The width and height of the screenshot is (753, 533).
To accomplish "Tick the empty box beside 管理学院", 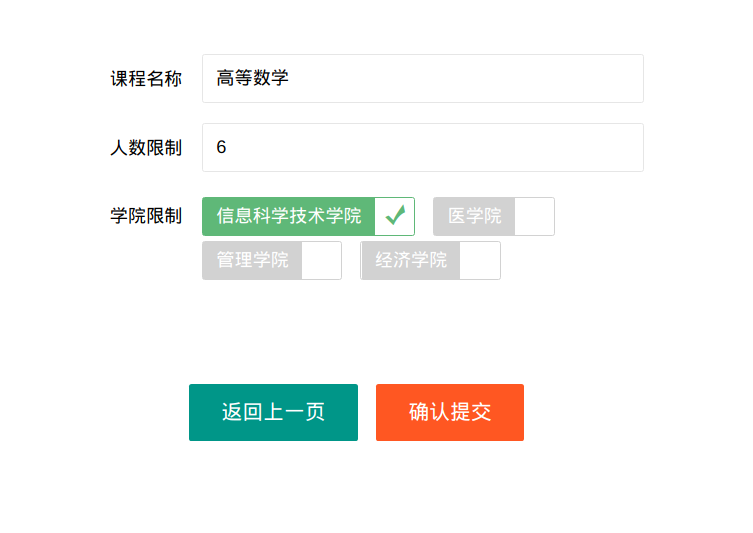I will pos(321,261).
